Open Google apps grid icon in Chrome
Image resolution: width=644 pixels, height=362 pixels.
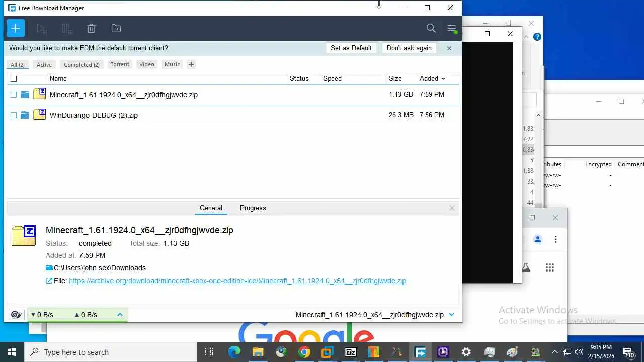(x=550, y=267)
